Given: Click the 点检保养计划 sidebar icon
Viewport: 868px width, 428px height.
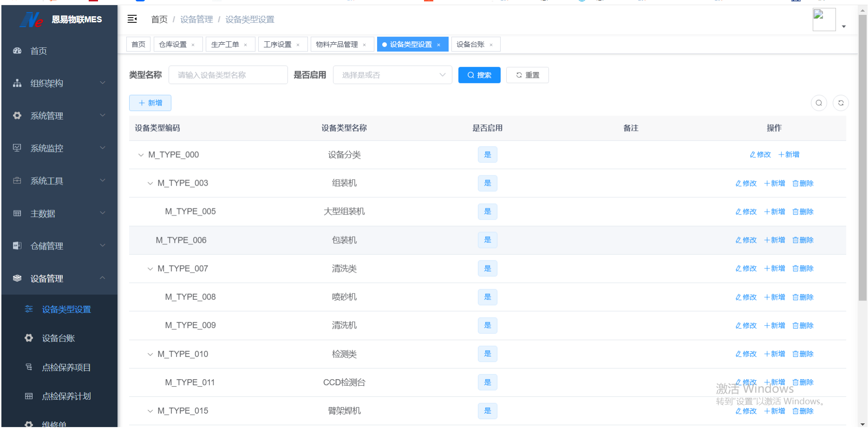Looking at the screenshot, I should (29, 396).
